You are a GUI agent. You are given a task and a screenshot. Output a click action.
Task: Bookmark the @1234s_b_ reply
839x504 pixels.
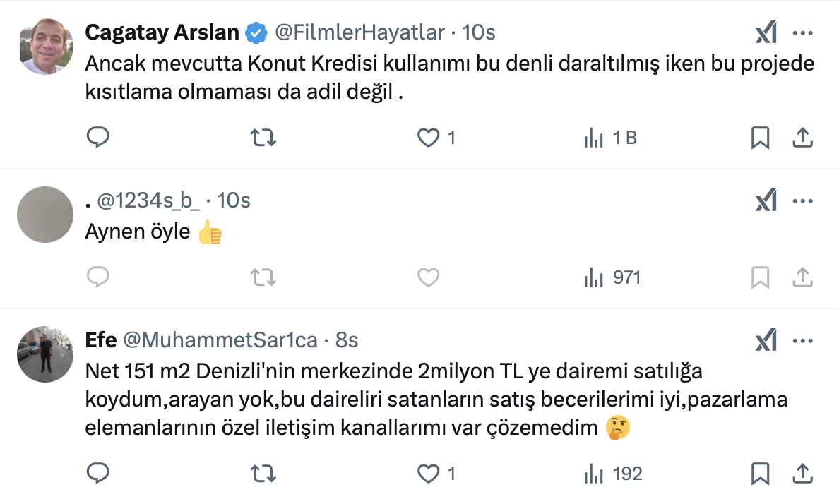(x=760, y=277)
